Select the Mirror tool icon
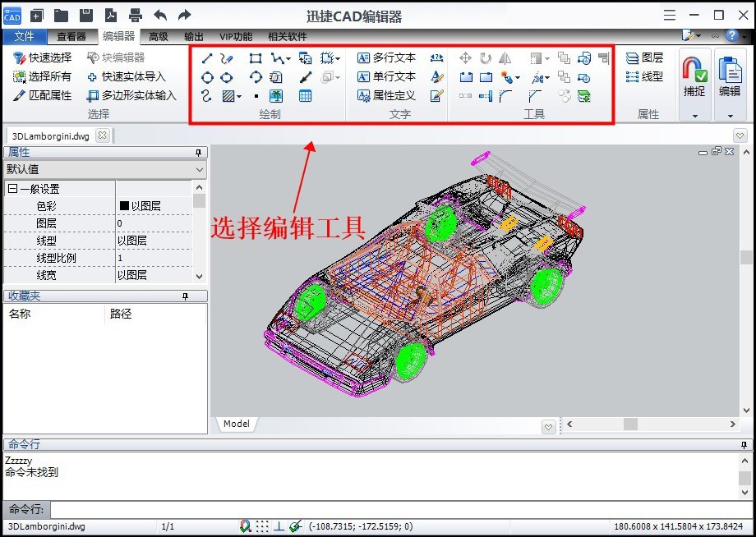This screenshot has height=537, width=756. pyautogui.click(x=505, y=58)
